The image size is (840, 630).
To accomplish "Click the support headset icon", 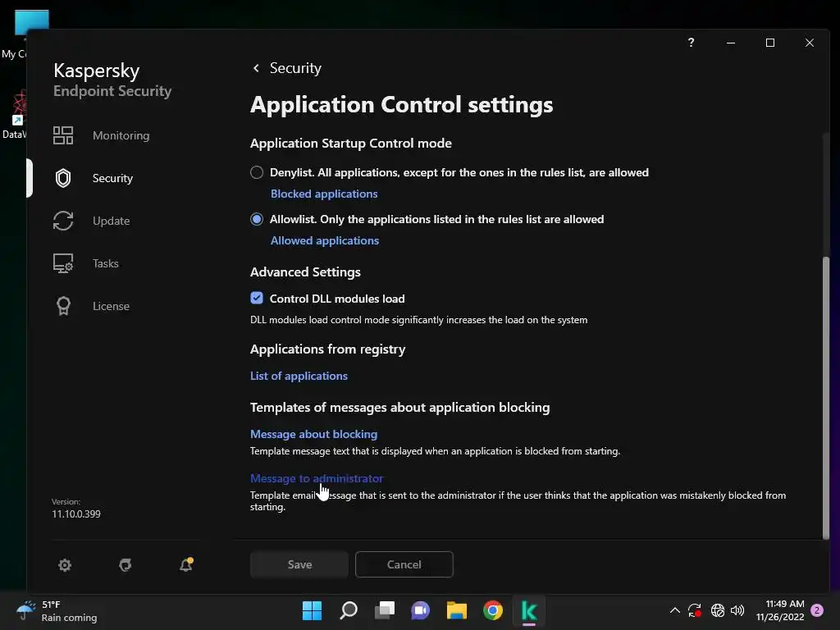I will pos(126,564).
